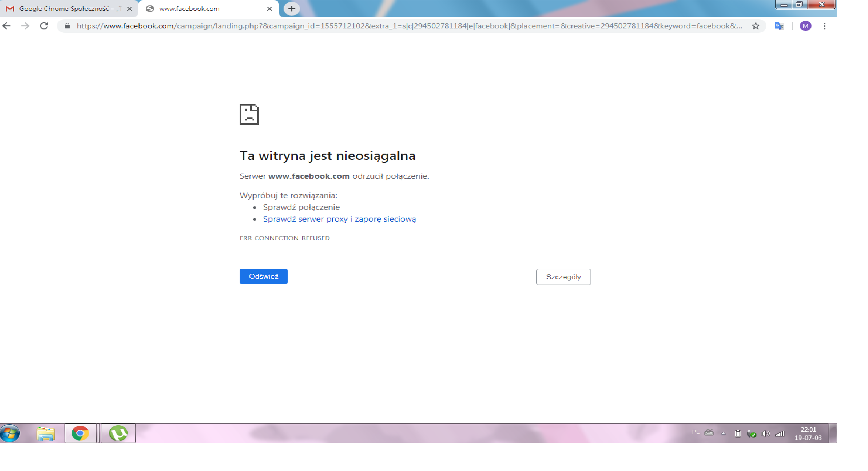
Task: Reload the page with the refresh icon
Action: coord(44,26)
